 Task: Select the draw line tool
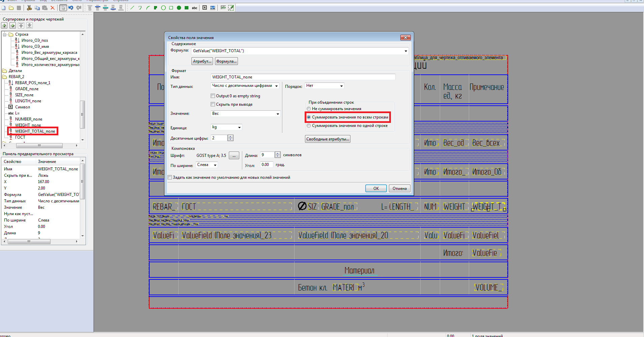point(132,8)
